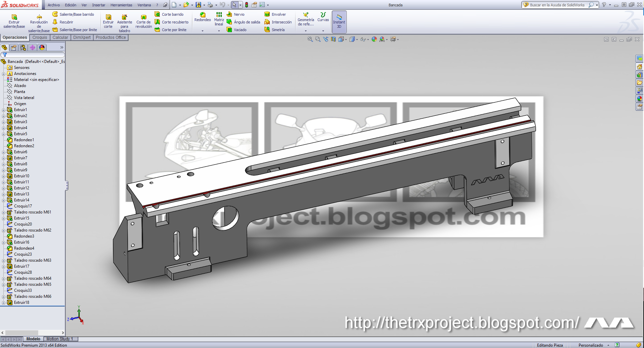The width and height of the screenshot is (644, 348).
Task: Open the Productos Office tab
Action: [x=111, y=37]
